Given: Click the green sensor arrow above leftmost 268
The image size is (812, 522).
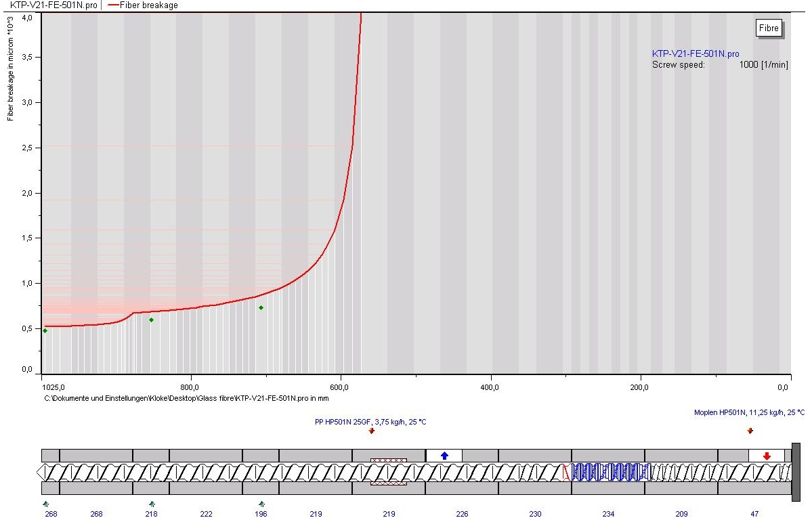Looking at the screenshot, I should 45,504.
